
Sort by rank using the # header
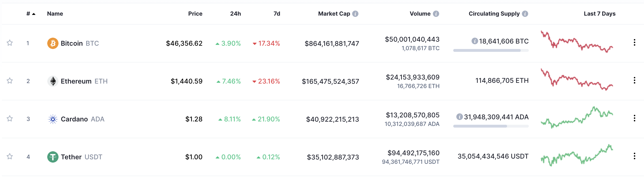pos(31,14)
